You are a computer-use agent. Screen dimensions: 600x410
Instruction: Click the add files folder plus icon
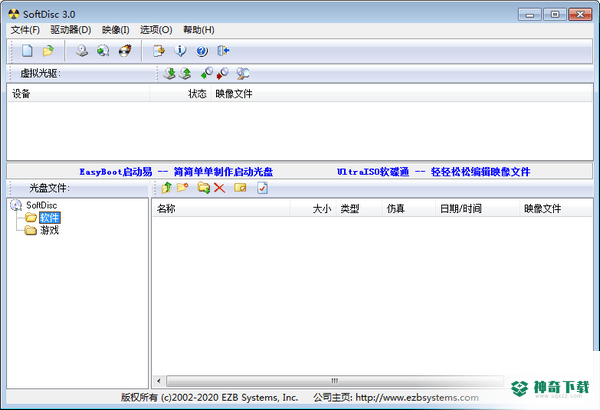coord(204,188)
